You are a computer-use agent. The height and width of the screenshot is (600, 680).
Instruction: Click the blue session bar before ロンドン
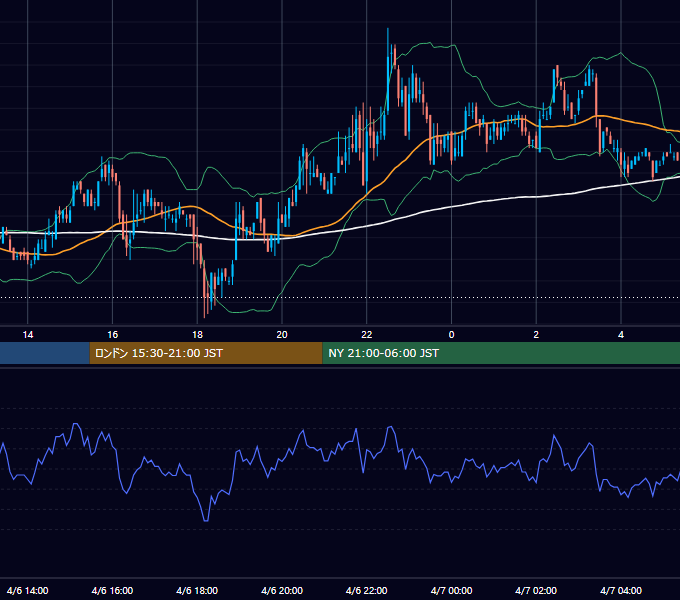click(45, 353)
